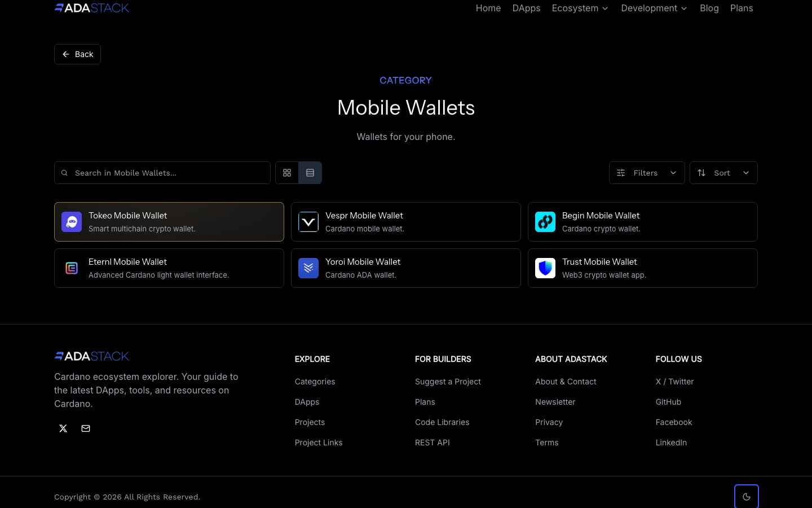Image resolution: width=812 pixels, height=508 pixels.
Task: Open the DApps menu item
Action: click(x=526, y=8)
